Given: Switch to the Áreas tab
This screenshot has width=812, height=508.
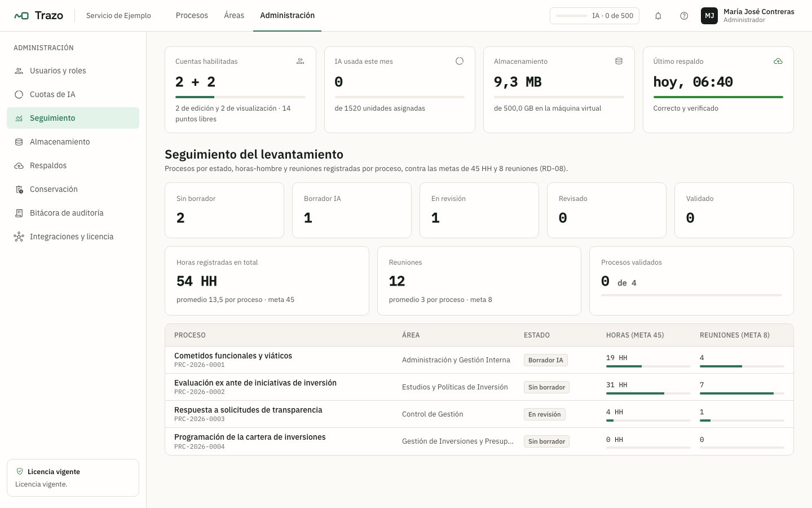Looking at the screenshot, I should 234,15.
